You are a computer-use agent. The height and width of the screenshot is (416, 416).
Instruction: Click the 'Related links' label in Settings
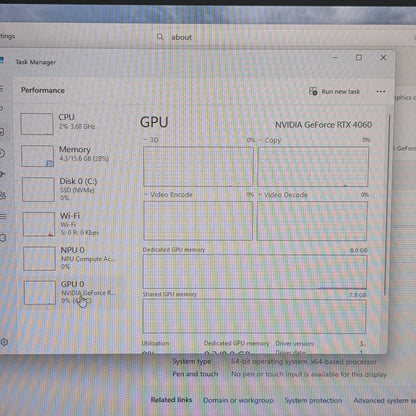[x=171, y=400]
